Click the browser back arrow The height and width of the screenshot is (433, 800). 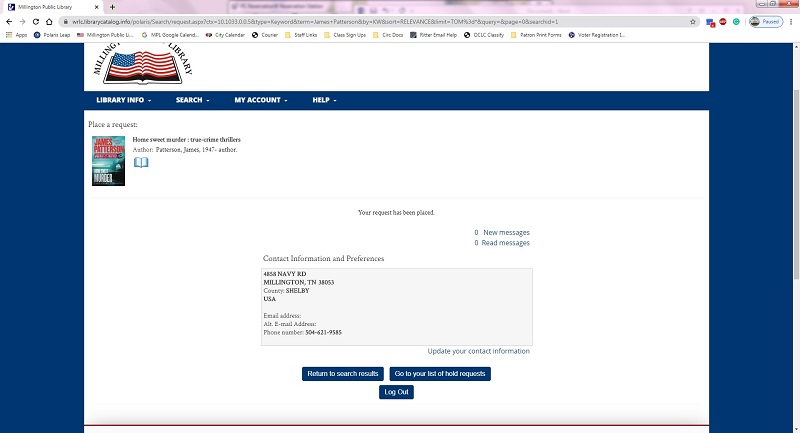pos(9,21)
